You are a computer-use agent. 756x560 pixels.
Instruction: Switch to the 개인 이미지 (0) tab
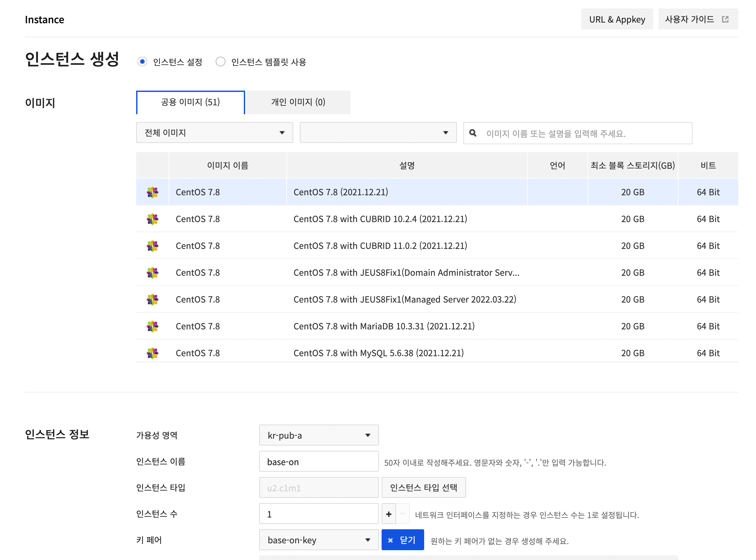tap(298, 102)
